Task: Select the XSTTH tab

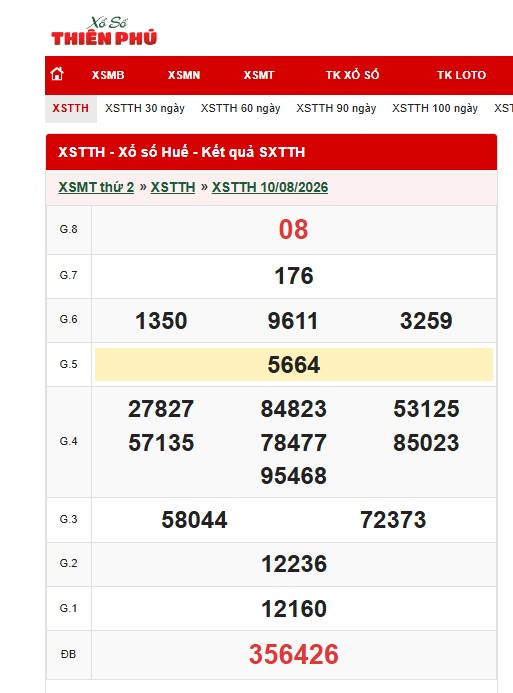Action: (71, 108)
